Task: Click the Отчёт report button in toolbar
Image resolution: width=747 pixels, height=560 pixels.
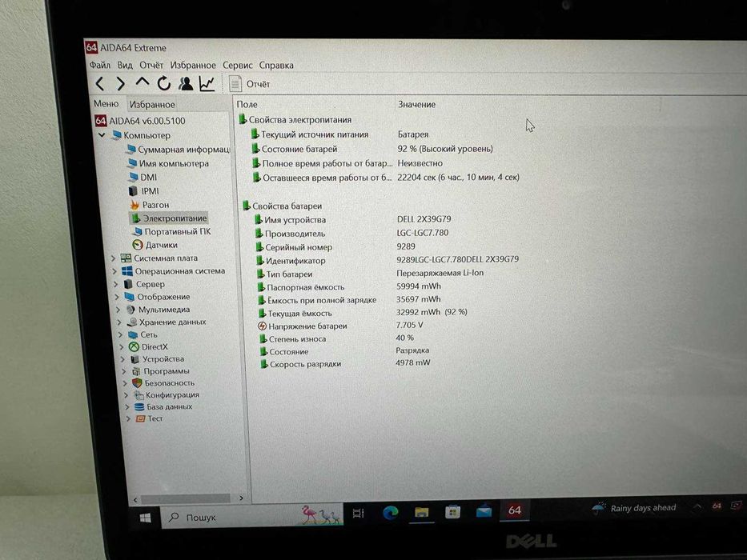Action: [x=250, y=84]
